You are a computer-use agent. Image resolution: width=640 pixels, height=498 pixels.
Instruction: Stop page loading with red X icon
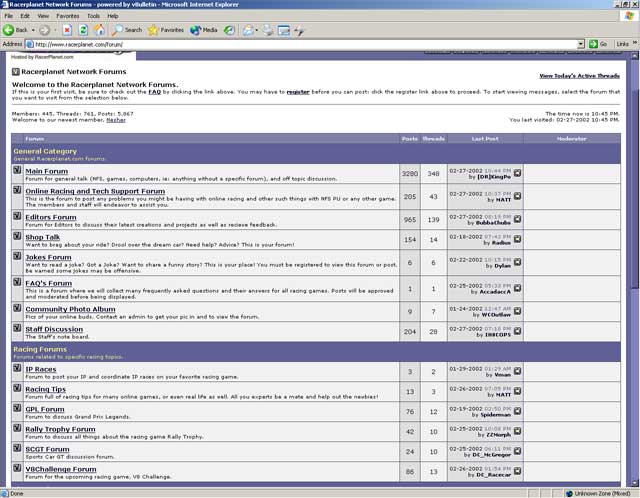coord(67,30)
